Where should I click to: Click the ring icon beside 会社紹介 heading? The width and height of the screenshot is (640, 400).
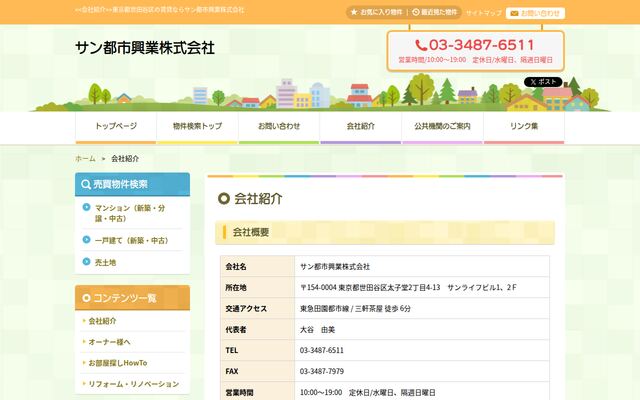(224, 199)
